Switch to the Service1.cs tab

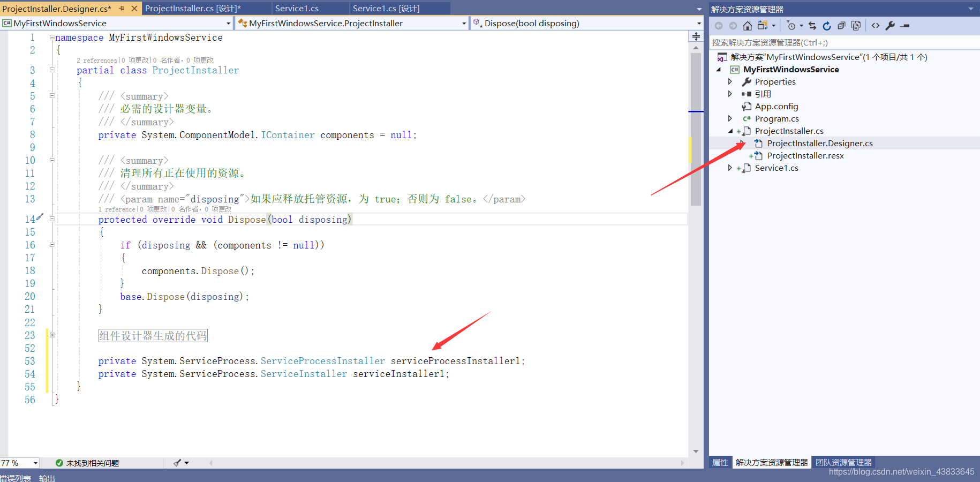(297, 8)
